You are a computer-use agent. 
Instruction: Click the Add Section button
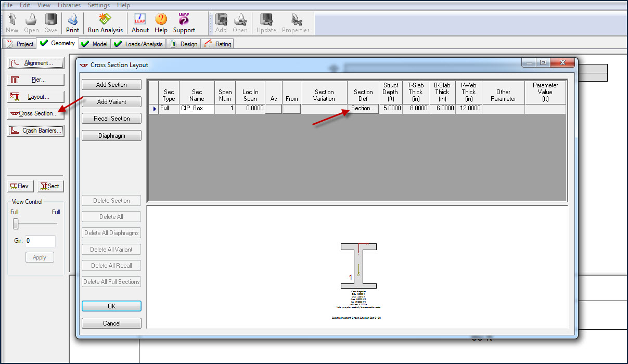click(111, 85)
